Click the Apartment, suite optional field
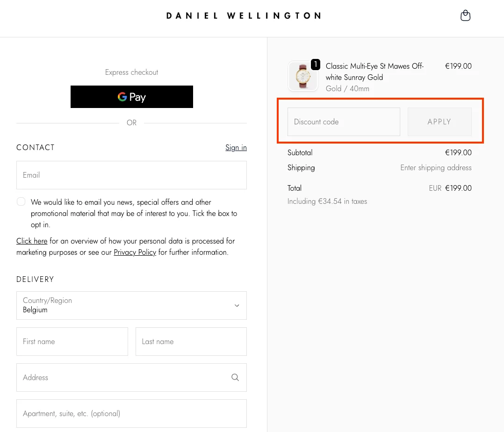504x432 pixels. coord(131,413)
